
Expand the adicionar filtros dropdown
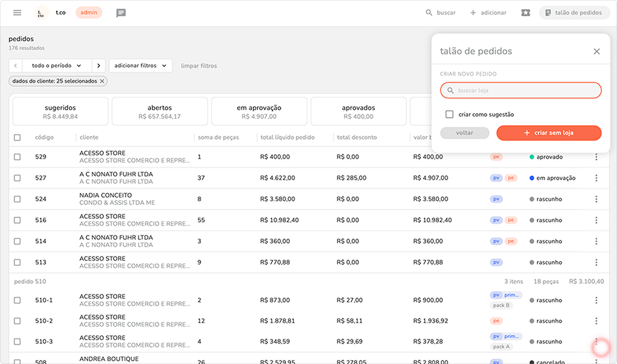[x=140, y=65]
